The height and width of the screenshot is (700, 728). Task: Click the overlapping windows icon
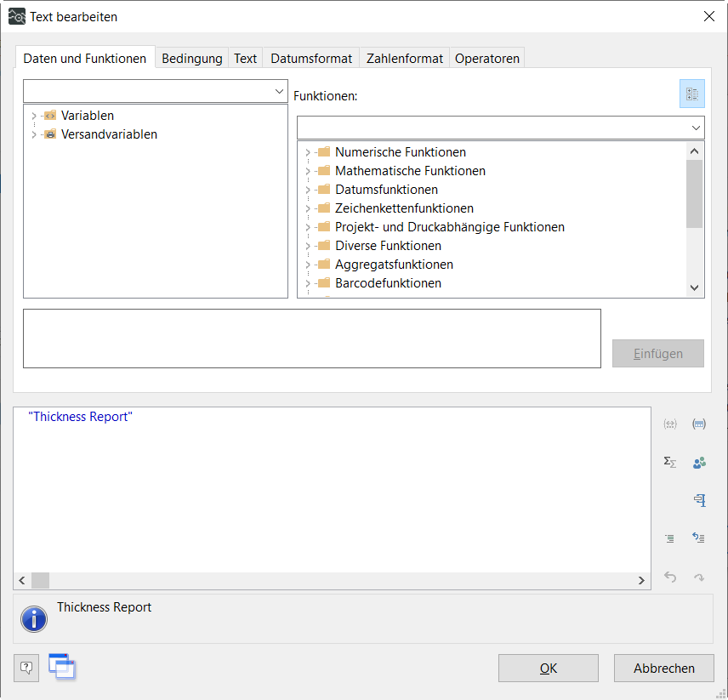click(x=62, y=667)
